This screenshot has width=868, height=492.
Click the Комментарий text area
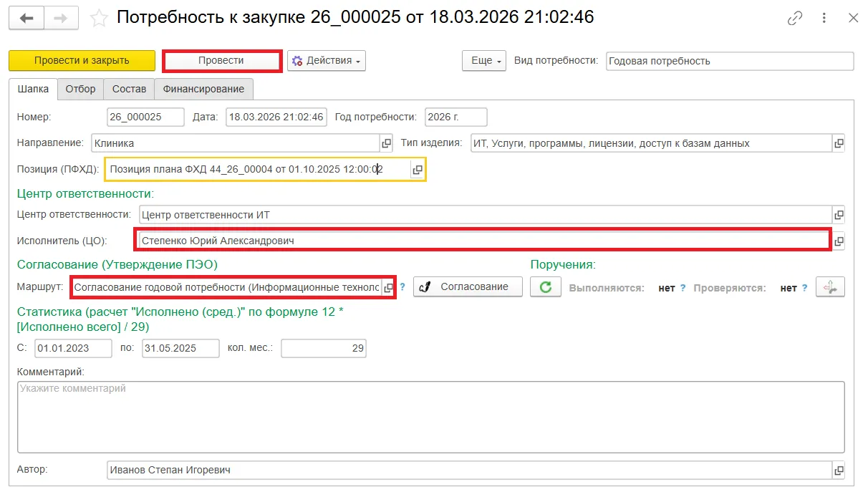coord(430,417)
